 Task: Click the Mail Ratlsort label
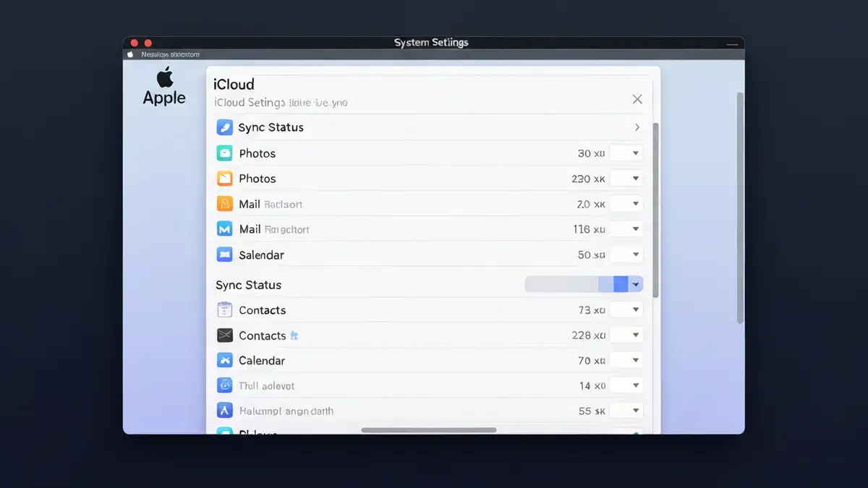[x=271, y=204]
